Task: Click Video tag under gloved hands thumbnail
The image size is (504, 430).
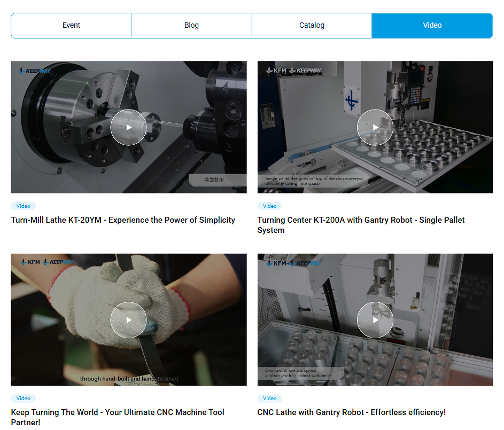Action: (24, 398)
